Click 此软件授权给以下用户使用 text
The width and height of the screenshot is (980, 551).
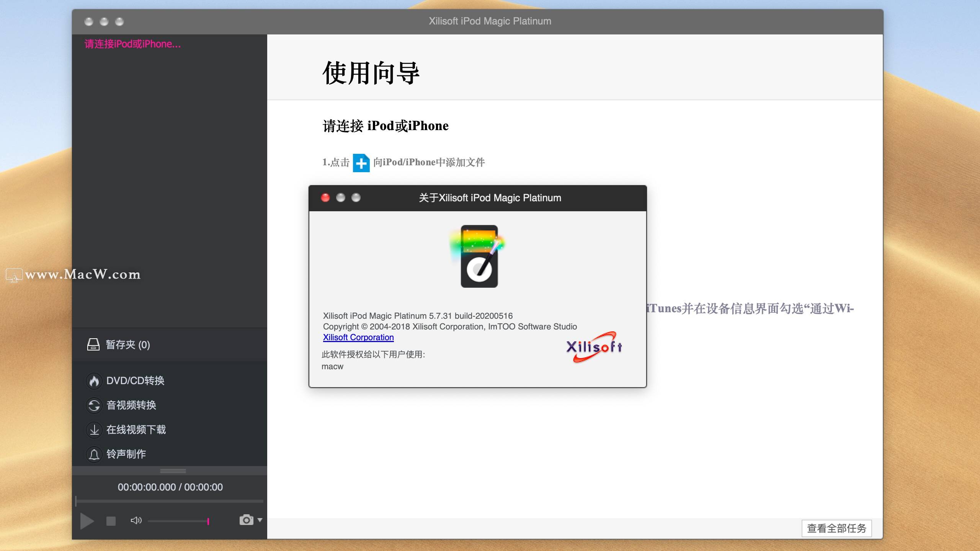click(373, 354)
